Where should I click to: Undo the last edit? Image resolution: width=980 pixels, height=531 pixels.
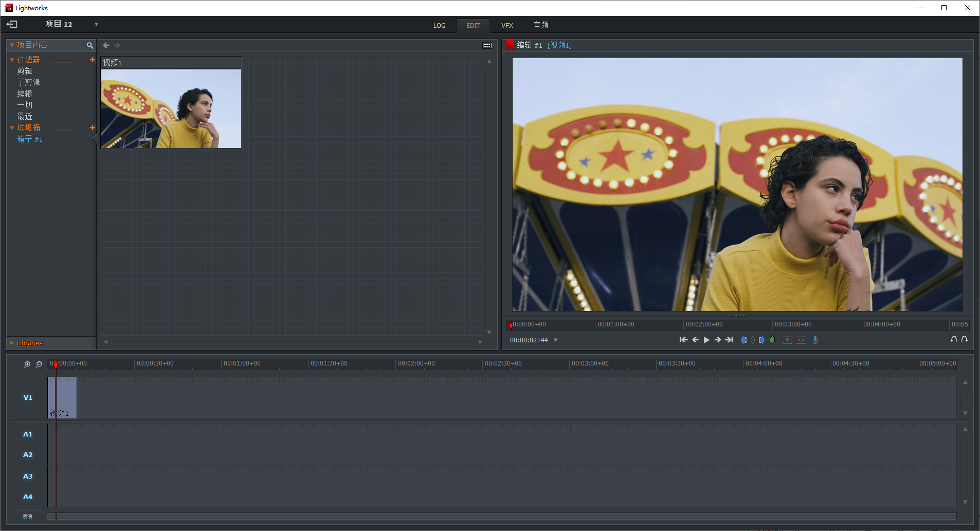(954, 339)
